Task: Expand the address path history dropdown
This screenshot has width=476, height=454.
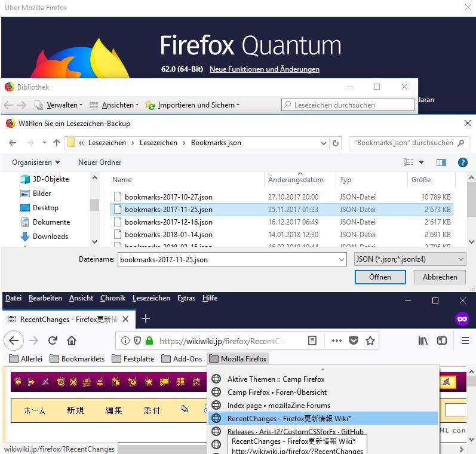Action: coord(324,143)
